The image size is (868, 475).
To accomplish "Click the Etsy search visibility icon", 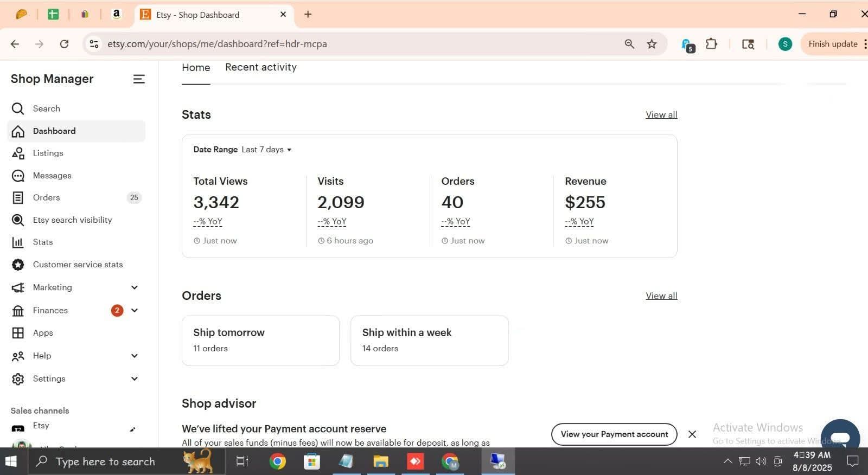I will (18, 220).
